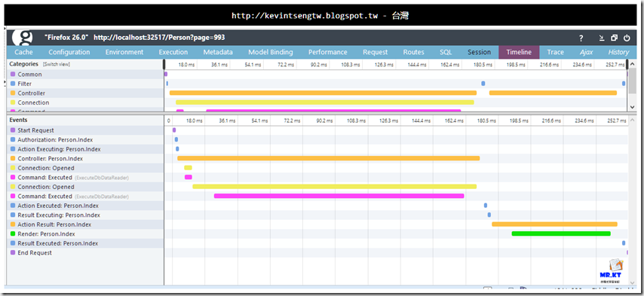Image resolution: width=644 pixels, height=296 pixels.
Task: Click the Start Request purple event marker
Action: point(13,130)
